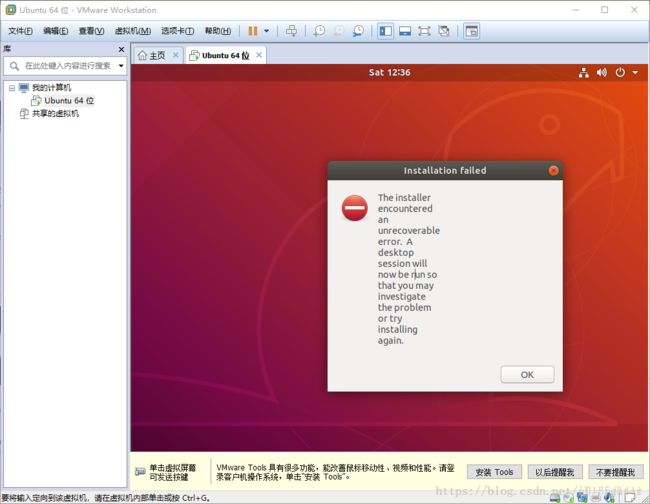
Task: Open the 查看(V) menu
Action: pyautogui.click(x=91, y=31)
